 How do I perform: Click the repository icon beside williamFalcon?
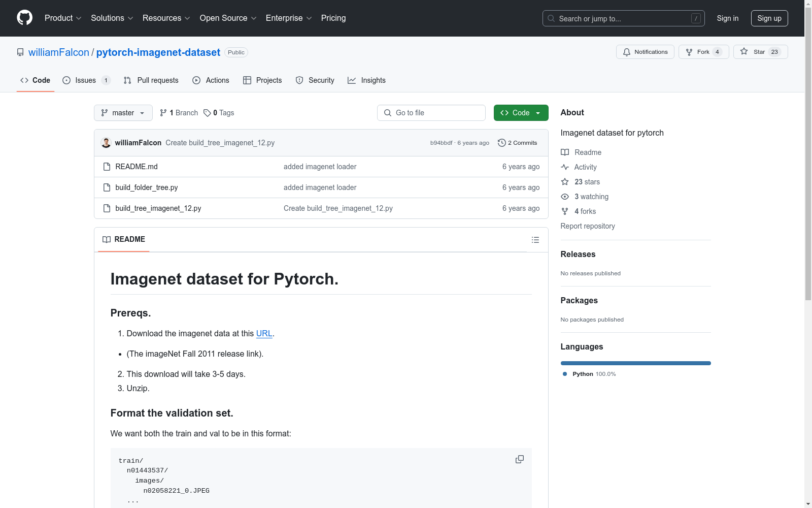pyautogui.click(x=20, y=52)
